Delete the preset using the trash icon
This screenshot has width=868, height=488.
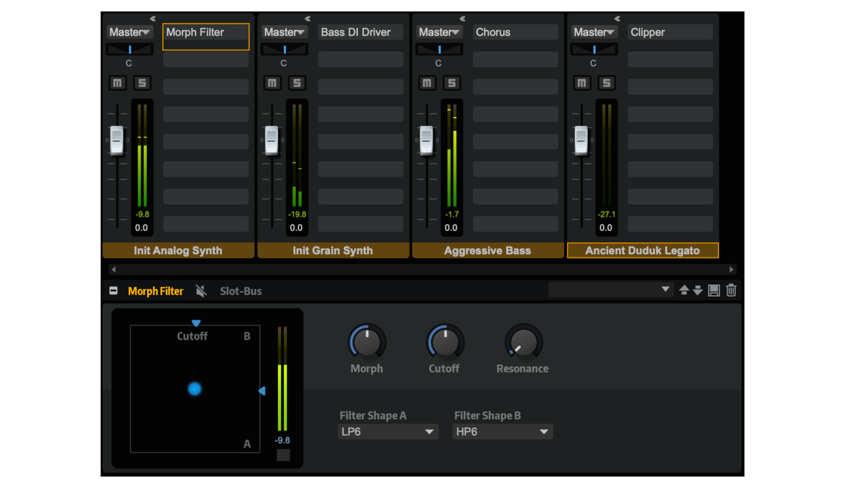731,291
